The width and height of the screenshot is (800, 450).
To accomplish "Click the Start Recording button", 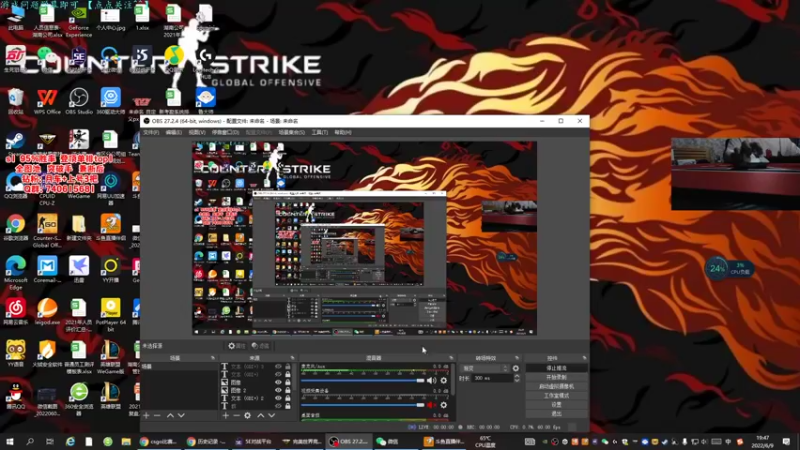I will (556, 377).
